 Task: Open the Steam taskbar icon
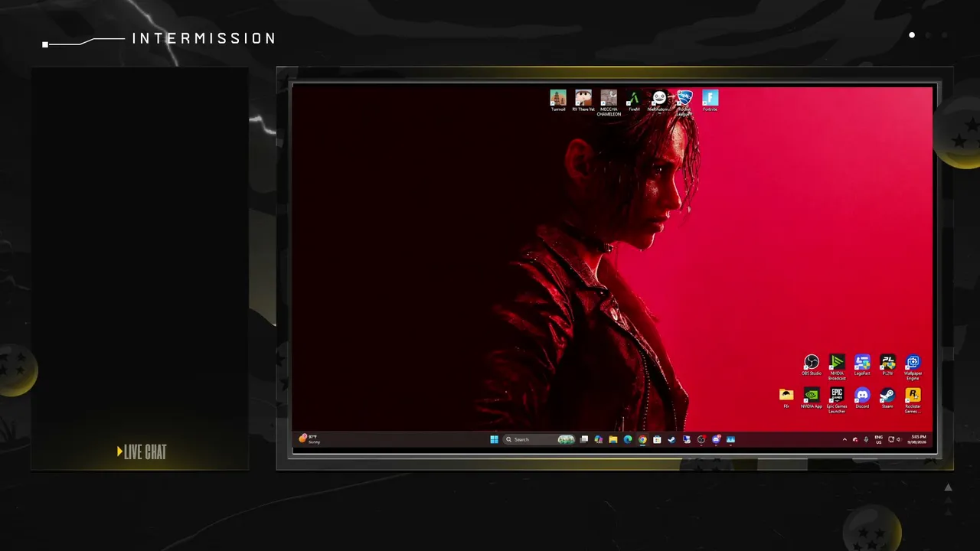(x=671, y=439)
